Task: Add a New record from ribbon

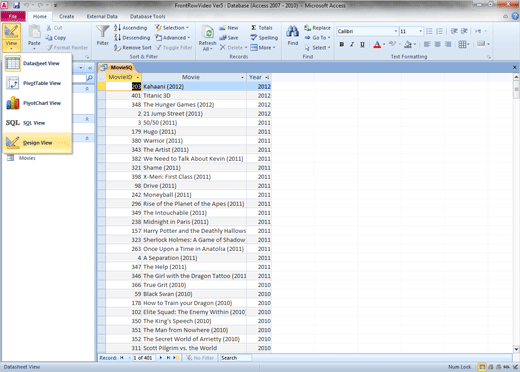Action: [x=229, y=28]
